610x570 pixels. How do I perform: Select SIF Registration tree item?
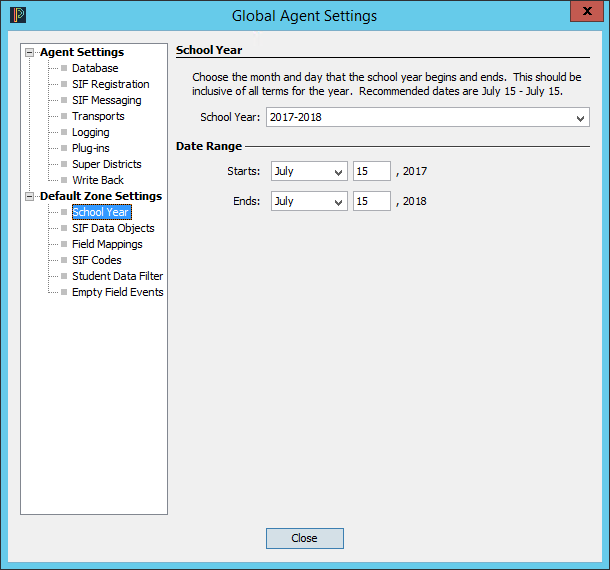(x=110, y=85)
